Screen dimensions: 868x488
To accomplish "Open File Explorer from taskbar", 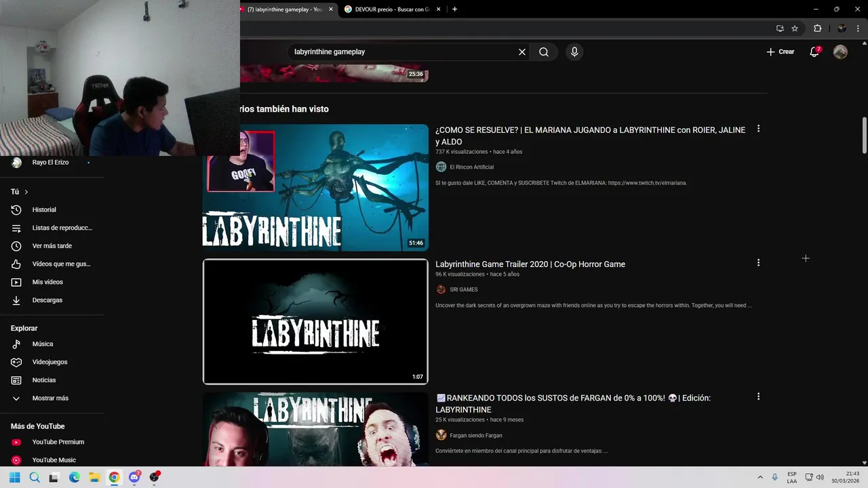I will (x=94, y=477).
